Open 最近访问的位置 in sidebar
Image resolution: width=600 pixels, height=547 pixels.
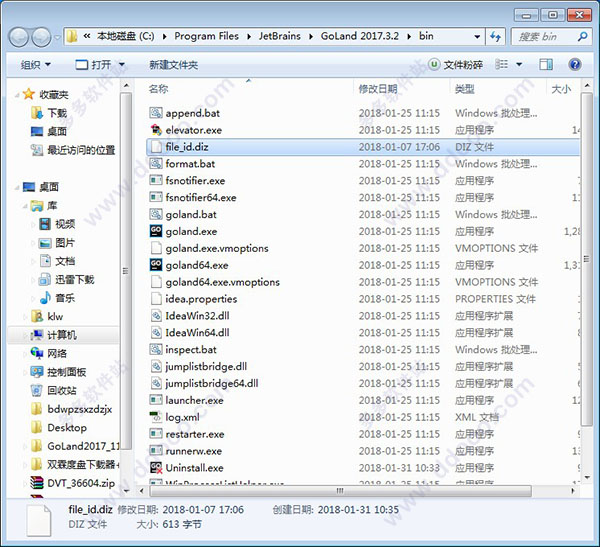[x=81, y=150]
